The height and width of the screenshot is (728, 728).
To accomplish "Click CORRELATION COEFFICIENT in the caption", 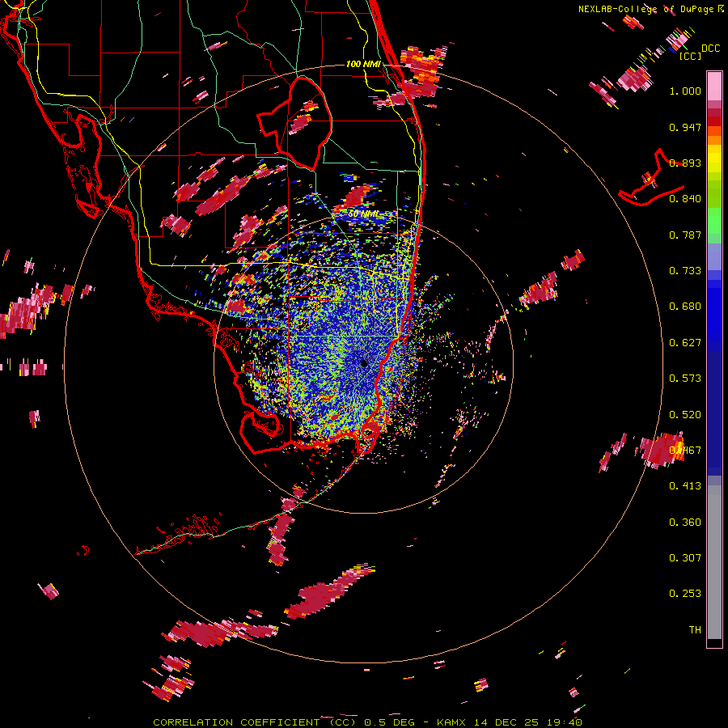I will [236, 722].
